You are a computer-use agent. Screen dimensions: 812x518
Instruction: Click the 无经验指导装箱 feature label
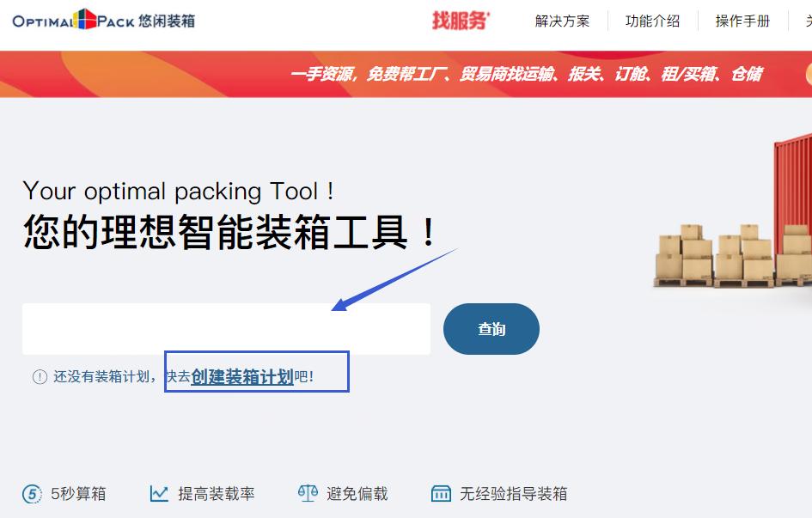pos(514,494)
